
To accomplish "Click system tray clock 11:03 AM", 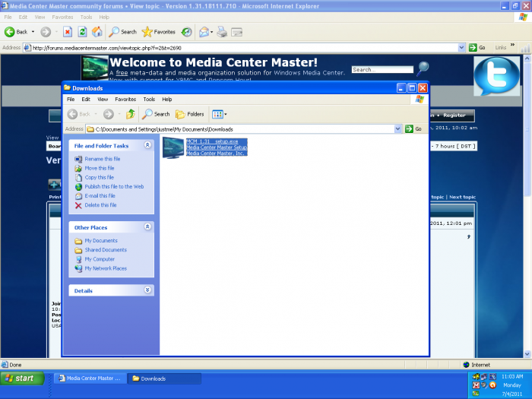I will [512, 376].
